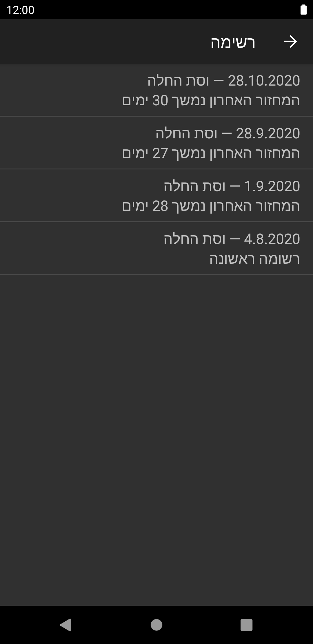The height and width of the screenshot is (644, 313).
Task: Tap the רשומה ראשונה subtitle text
Action: [x=254, y=259]
